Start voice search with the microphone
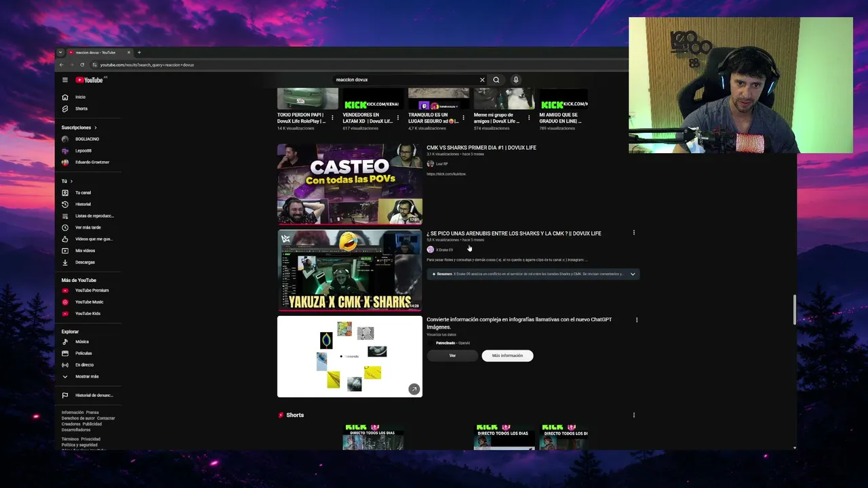This screenshot has width=868, height=488. [515, 80]
